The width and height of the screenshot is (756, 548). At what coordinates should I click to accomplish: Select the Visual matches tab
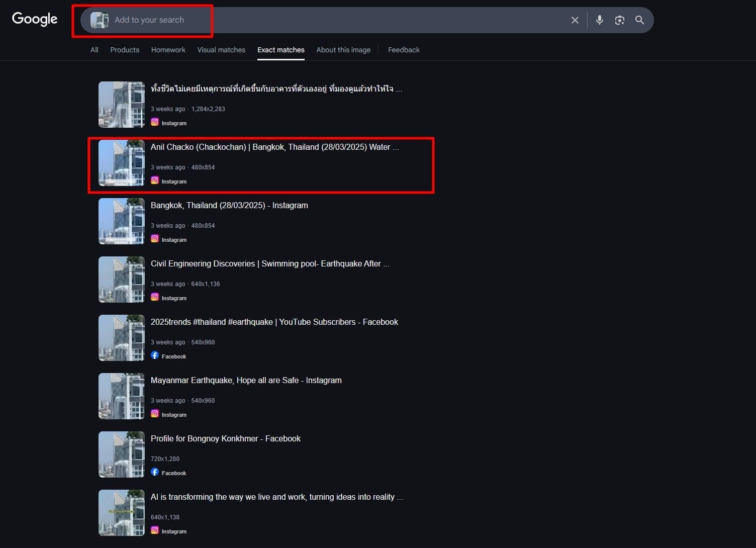pyautogui.click(x=221, y=50)
